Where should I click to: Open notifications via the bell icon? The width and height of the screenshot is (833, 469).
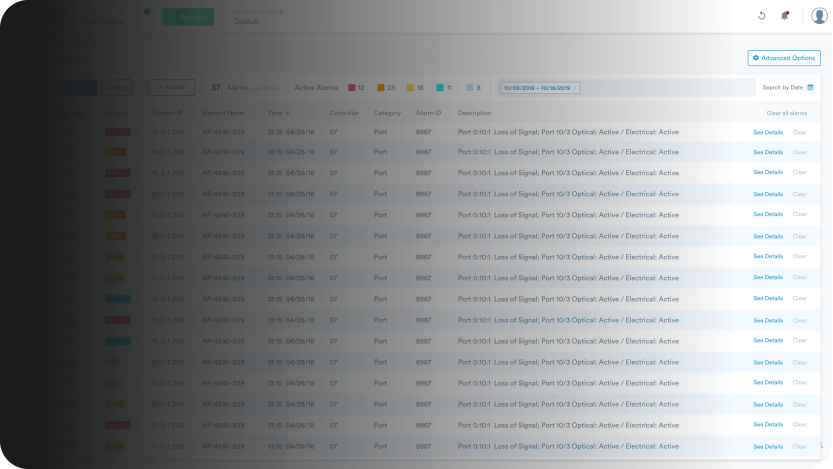[x=785, y=16]
